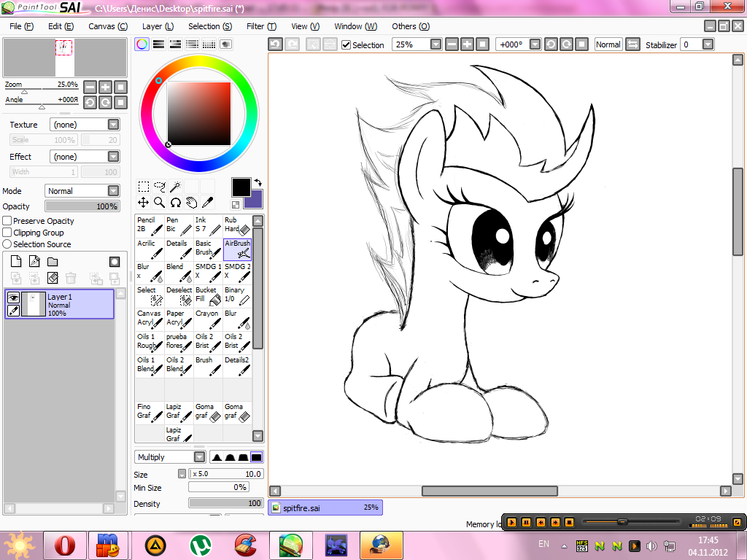Choose the Ink S 7 brush

tap(208, 226)
